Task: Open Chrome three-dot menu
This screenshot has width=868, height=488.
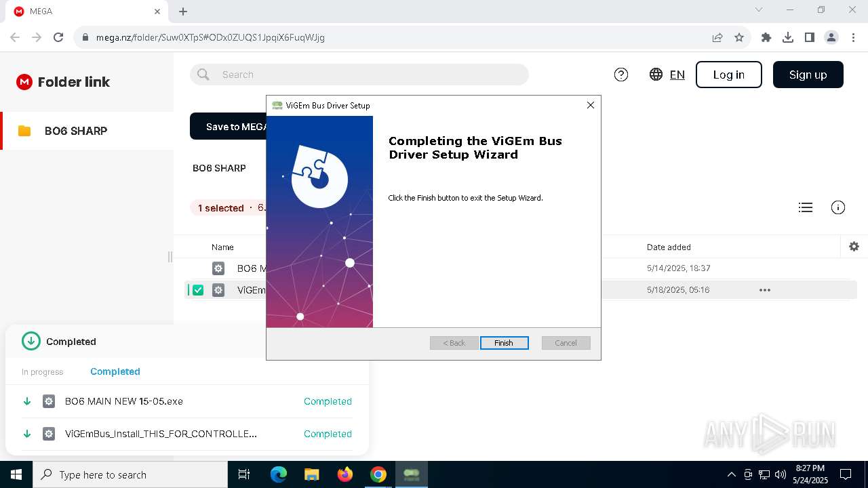Action: coord(853,37)
